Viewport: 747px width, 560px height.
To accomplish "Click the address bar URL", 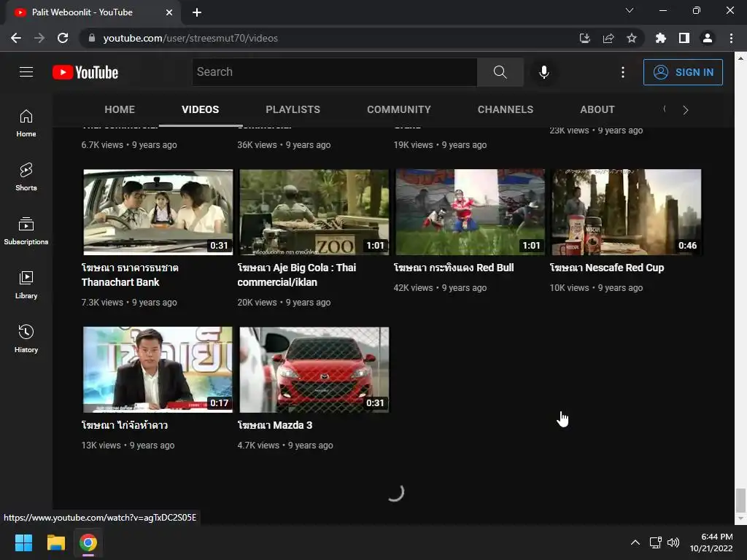I will (x=190, y=38).
